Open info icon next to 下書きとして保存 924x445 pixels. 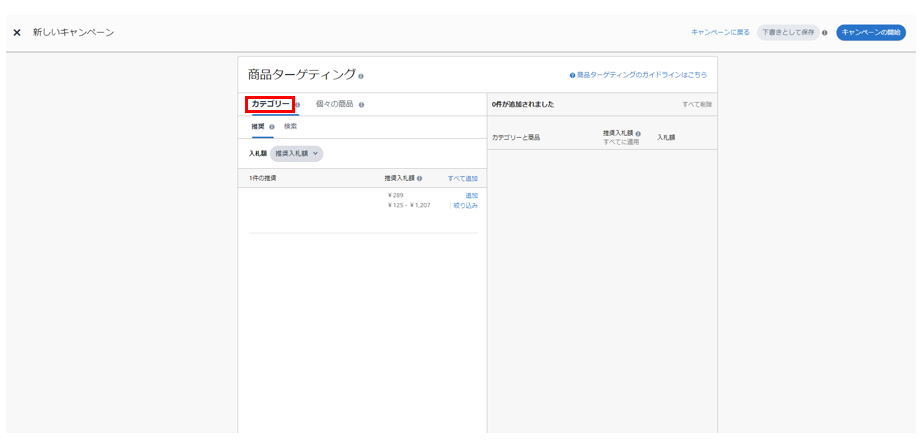point(825,33)
